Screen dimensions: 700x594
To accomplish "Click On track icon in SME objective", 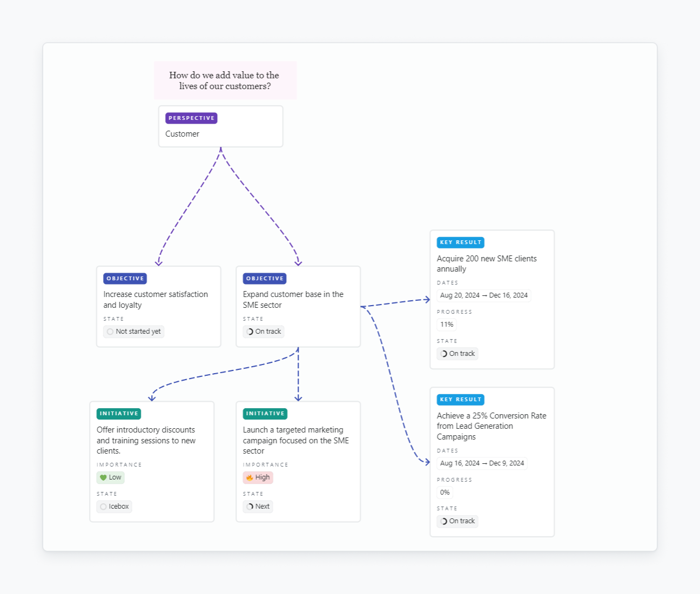I will point(250,332).
